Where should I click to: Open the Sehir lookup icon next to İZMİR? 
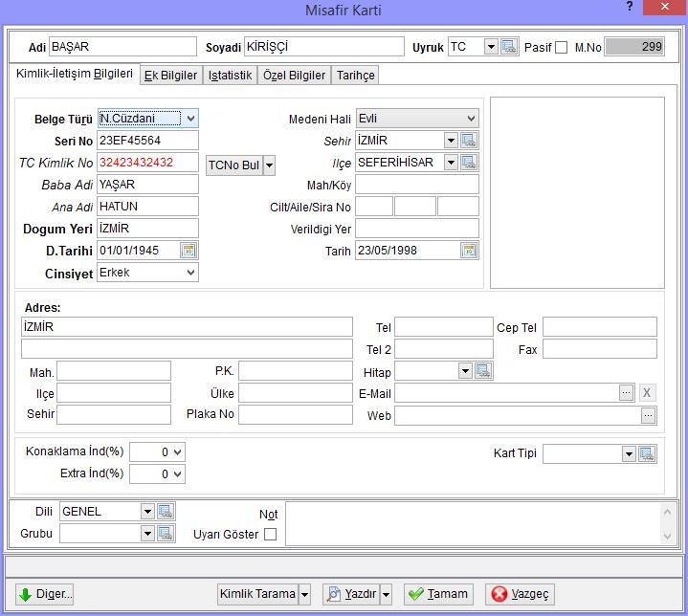click(469, 141)
